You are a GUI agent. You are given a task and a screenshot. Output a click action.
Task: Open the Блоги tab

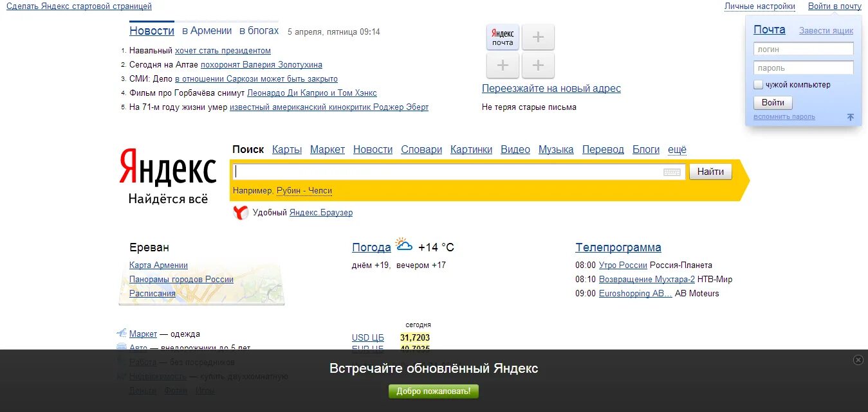pyautogui.click(x=646, y=149)
